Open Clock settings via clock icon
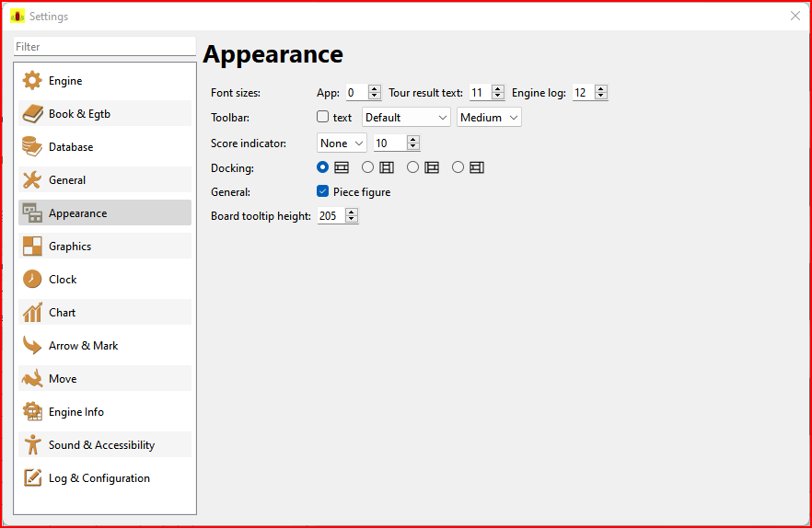The width and height of the screenshot is (812, 528). (x=33, y=280)
